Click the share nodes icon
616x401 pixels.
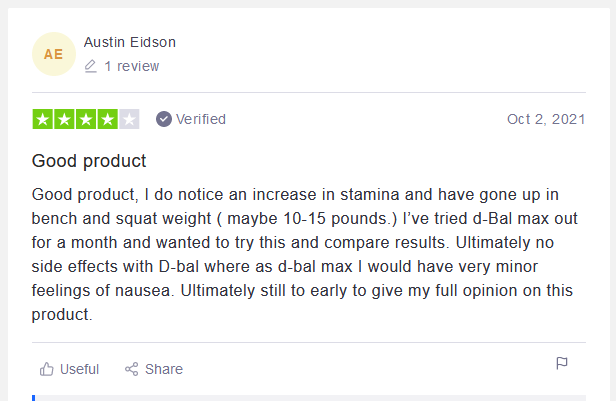click(132, 369)
